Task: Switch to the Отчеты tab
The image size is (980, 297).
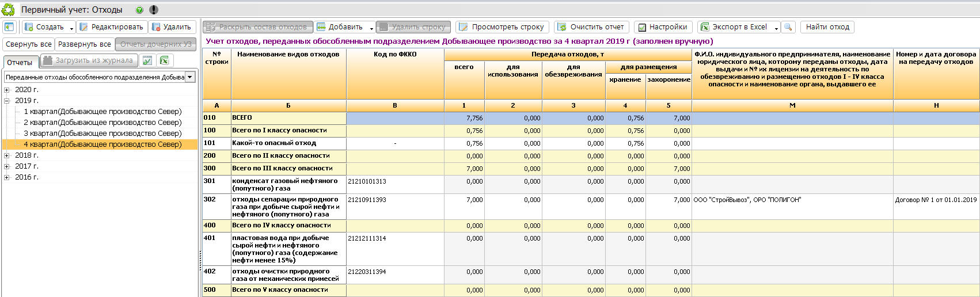Action: [x=20, y=62]
